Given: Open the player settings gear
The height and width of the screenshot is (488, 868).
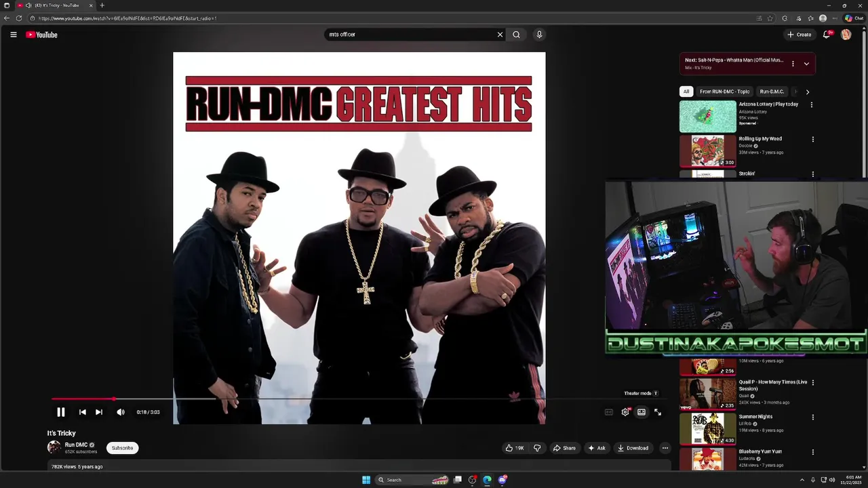Looking at the screenshot, I should point(625,412).
